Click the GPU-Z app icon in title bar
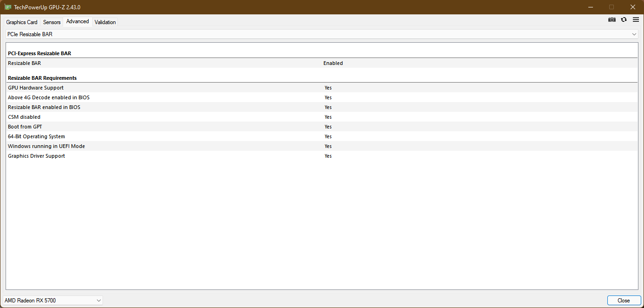 pos(8,7)
